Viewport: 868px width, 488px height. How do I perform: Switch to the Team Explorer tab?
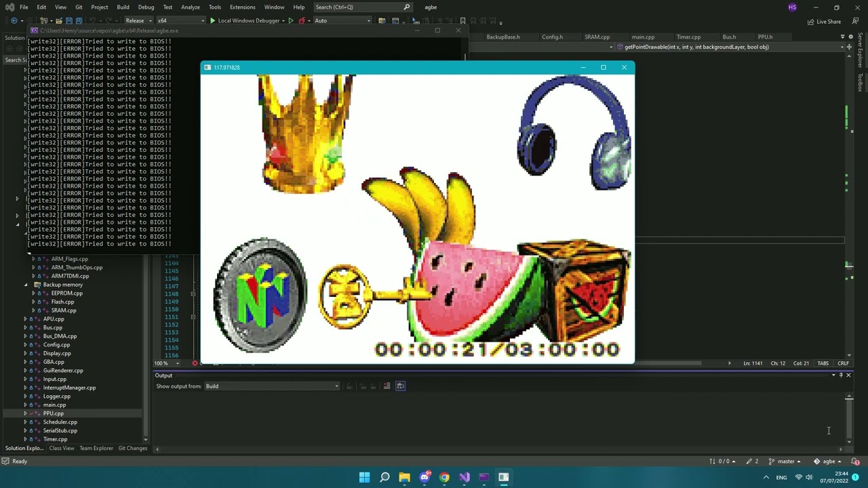click(96, 448)
